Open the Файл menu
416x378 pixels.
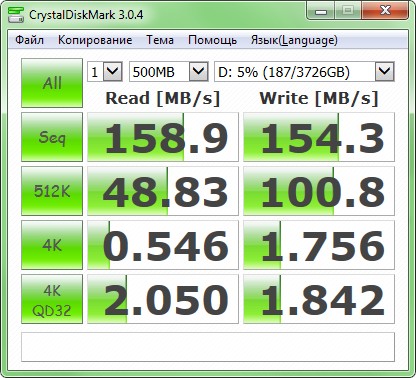(29, 40)
